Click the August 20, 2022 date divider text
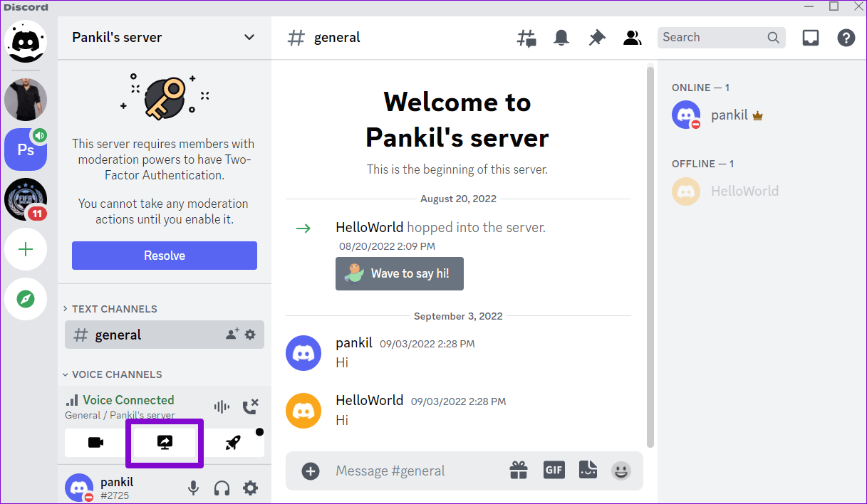Screen dimensions: 867x504 tap(459, 199)
